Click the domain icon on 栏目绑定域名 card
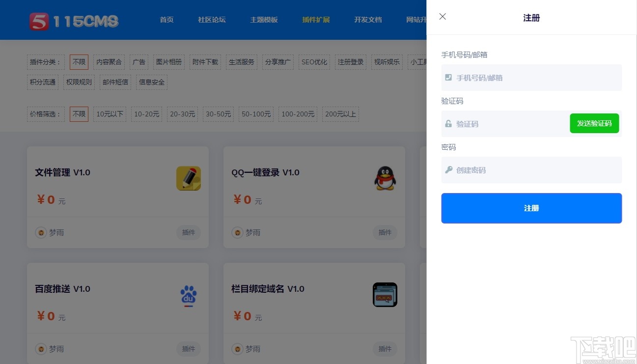This screenshot has height=364, width=637. click(385, 295)
